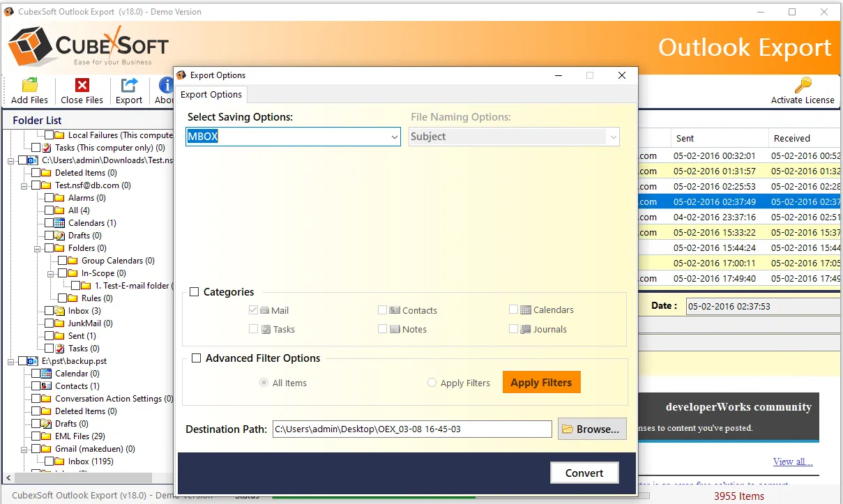The height and width of the screenshot is (504, 843).
Task: Select the Group Calendars (0) folder icon
Action: 73,261
